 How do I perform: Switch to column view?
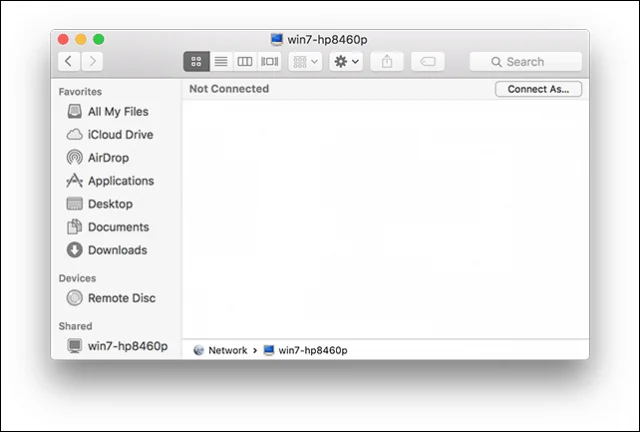[245, 62]
